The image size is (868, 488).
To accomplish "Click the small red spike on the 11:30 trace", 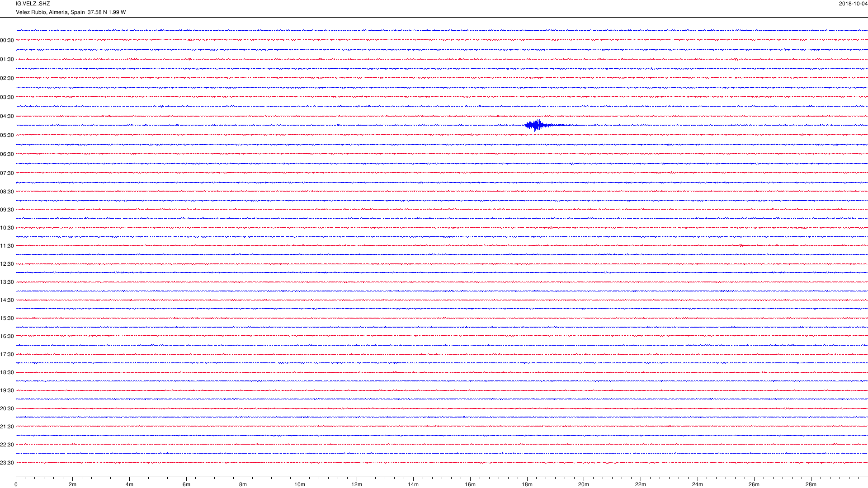I will [x=742, y=245].
